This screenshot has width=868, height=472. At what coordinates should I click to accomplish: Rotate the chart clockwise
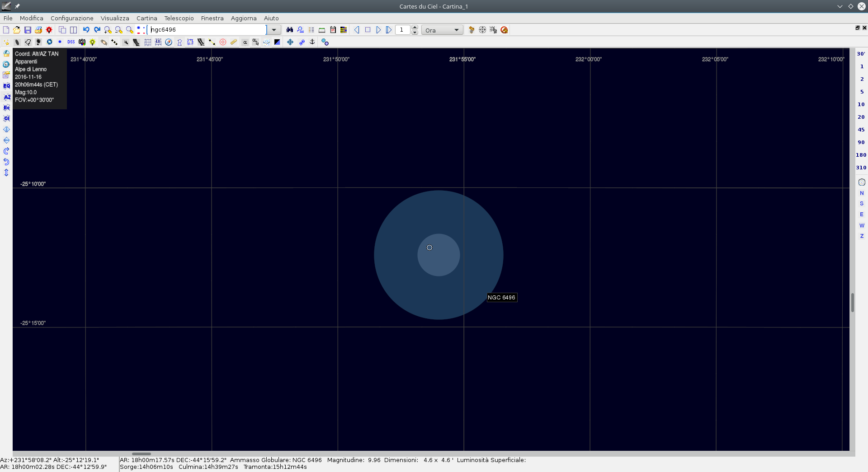click(x=6, y=151)
